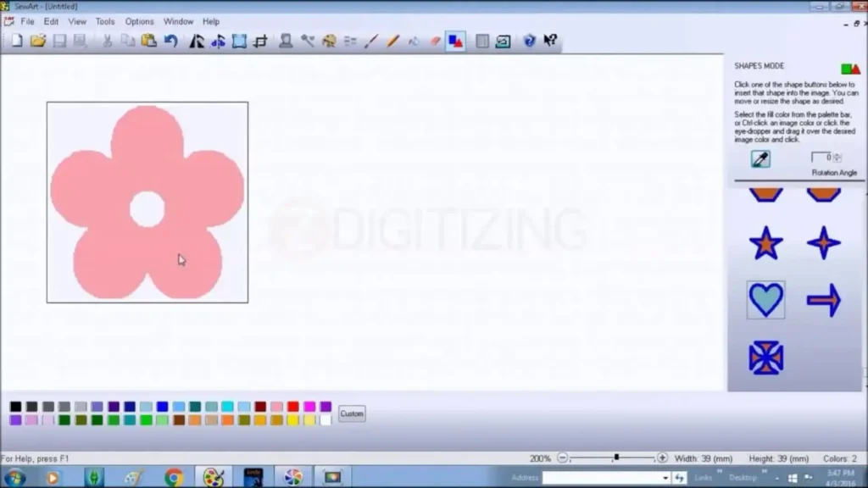
Task: Activate the eye-dropper color picker
Action: tap(760, 158)
